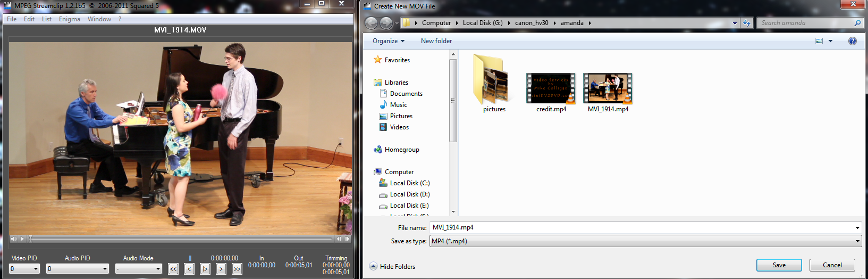Step forward one frame using seek bar's right arrow
868x279 pixels.
[x=348, y=239]
